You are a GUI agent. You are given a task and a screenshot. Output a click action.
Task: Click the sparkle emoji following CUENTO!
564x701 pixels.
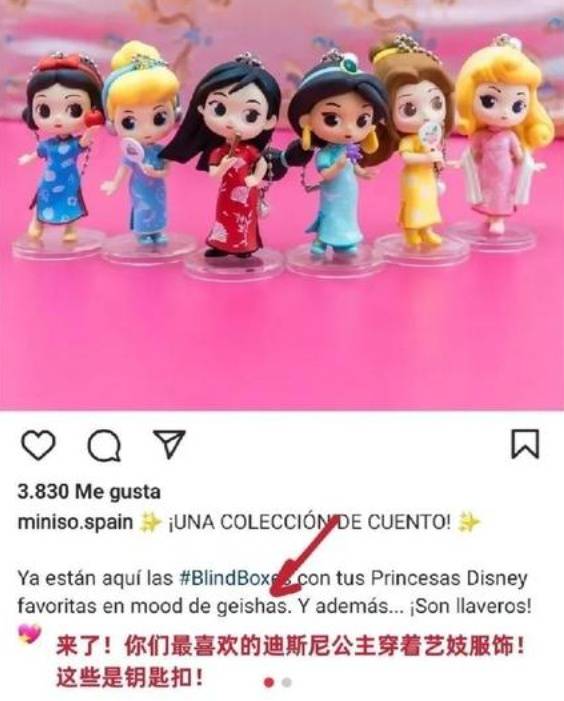coord(469,522)
